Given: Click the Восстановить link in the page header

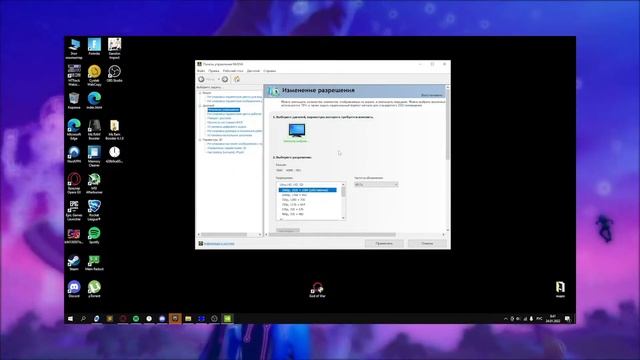Looking at the screenshot, I should (432, 95).
